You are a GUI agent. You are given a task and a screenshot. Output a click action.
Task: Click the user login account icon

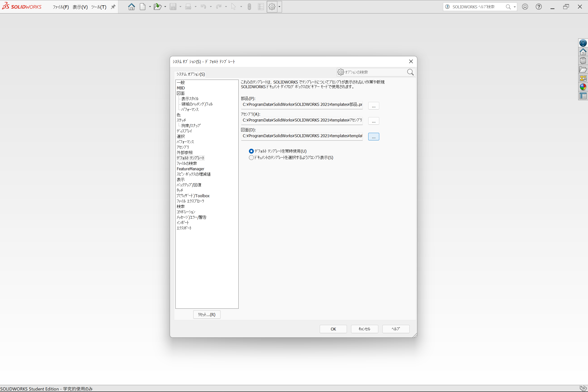click(x=525, y=7)
